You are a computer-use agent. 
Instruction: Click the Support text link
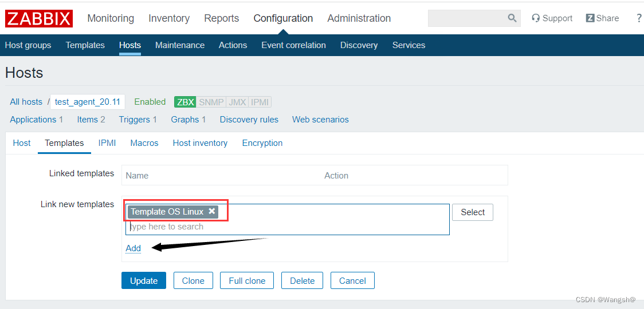[557, 18]
